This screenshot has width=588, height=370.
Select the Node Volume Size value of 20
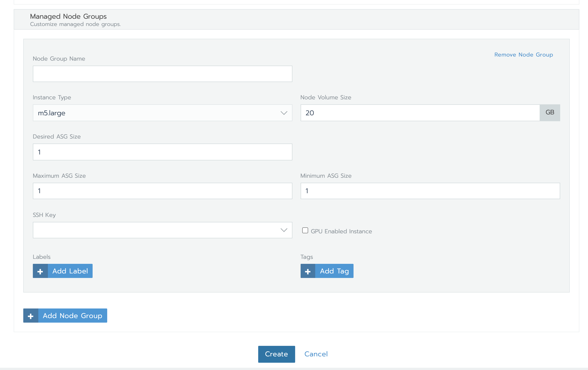pyautogui.click(x=420, y=113)
